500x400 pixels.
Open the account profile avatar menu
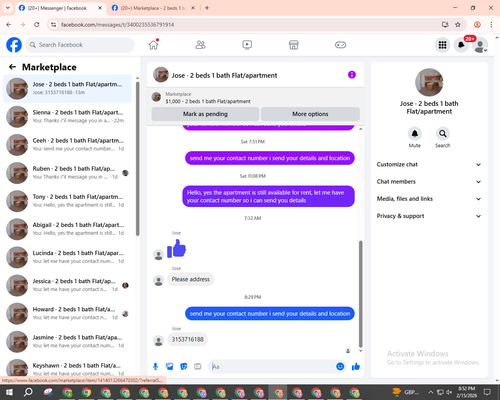click(x=480, y=45)
